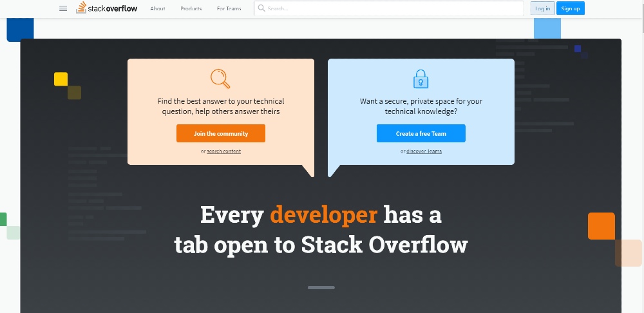644x313 pixels.
Task: Open the Products menu item
Action: pyautogui.click(x=191, y=8)
